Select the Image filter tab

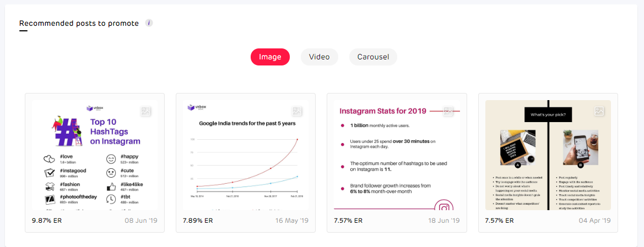click(270, 57)
